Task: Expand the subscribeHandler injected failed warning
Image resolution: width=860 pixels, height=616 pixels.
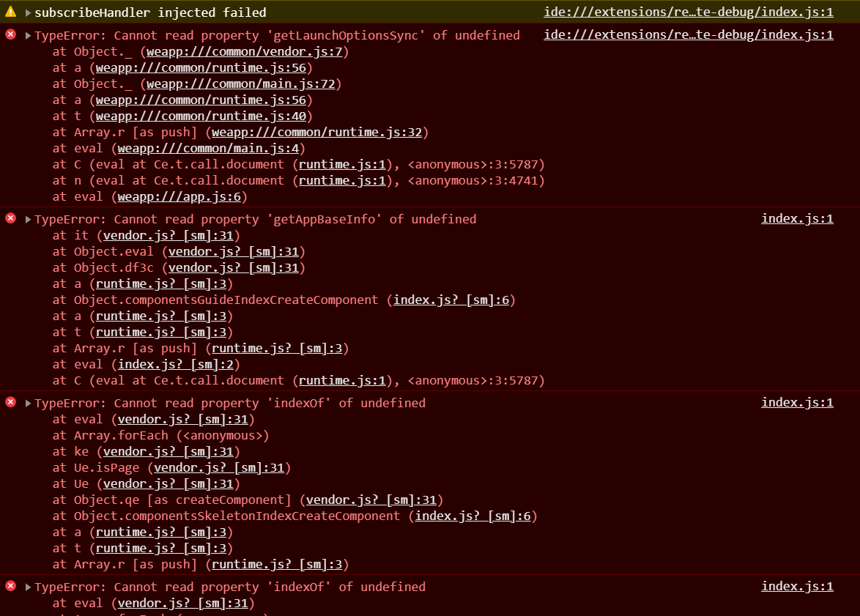Action: pos(28,13)
